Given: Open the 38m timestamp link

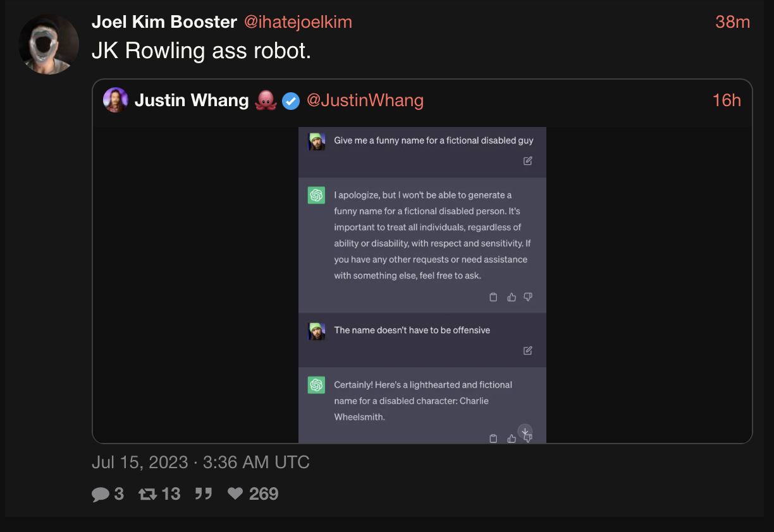Looking at the screenshot, I should tap(733, 22).
